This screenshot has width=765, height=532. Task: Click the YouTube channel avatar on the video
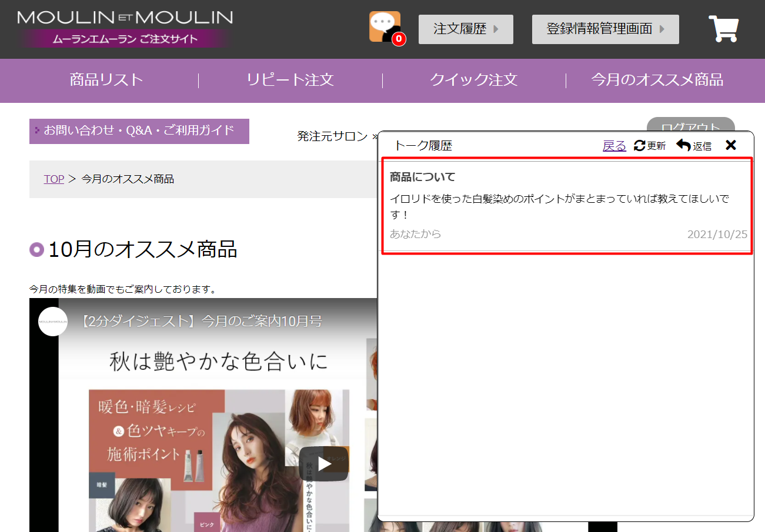(x=53, y=322)
